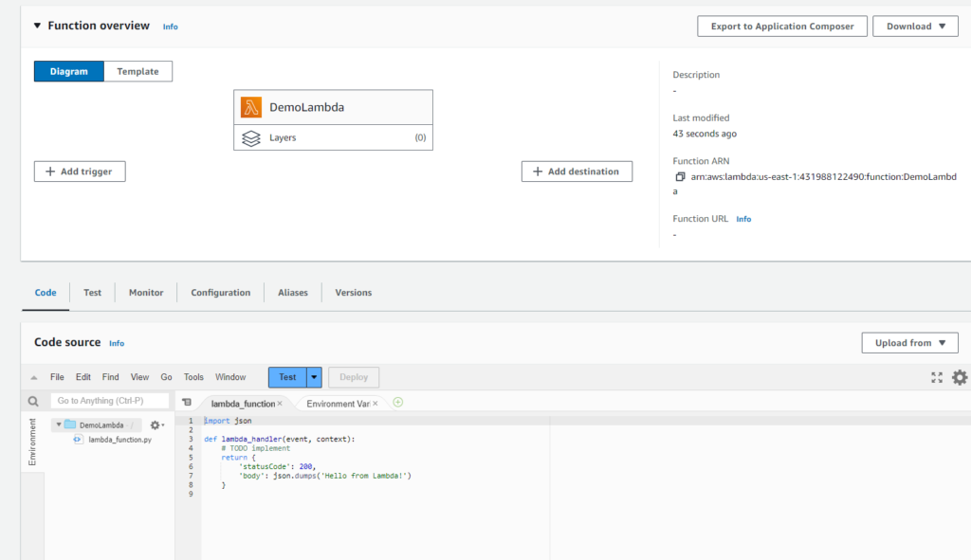This screenshot has width=971, height=560.
Task: Open the editor settings gear icon
Action: pos(960,377)
